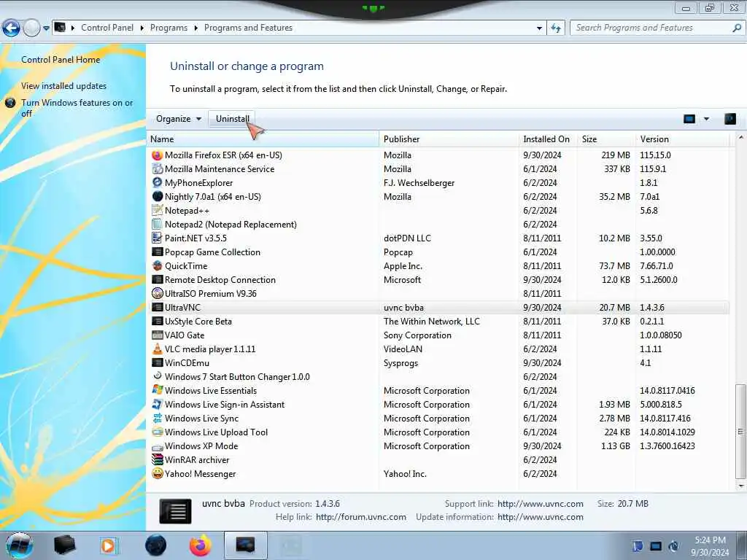The image size is (747, 560).
Task: Click the Nightly 7.0a1 globe icon
Action: coord(158,197)
